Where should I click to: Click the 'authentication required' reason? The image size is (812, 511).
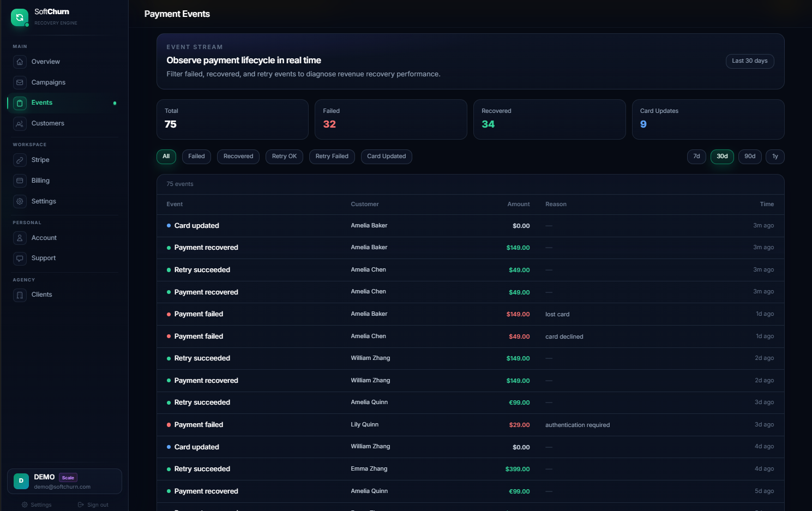[578, 425]
